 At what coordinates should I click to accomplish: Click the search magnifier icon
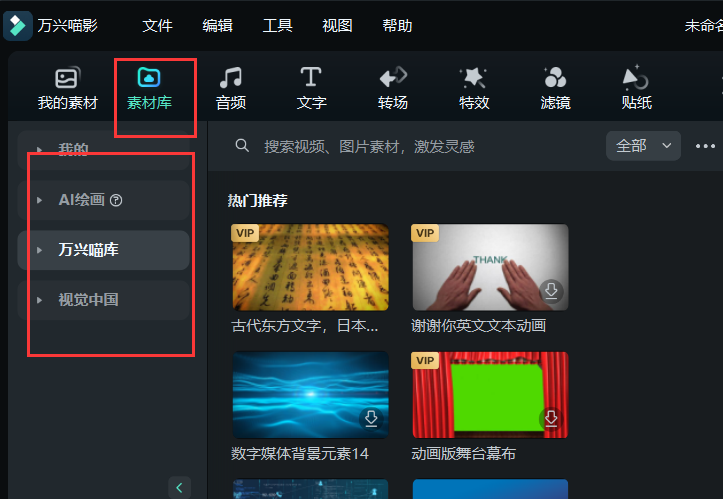[242, 146]
